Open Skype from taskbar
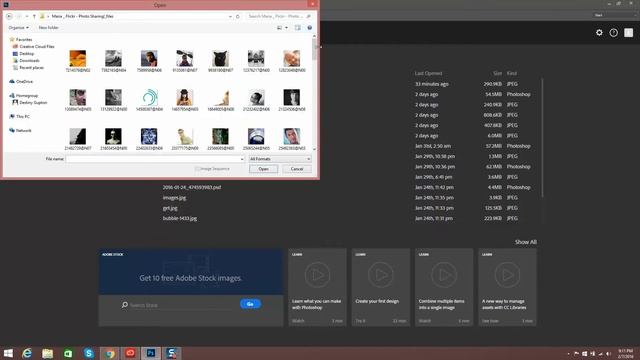The width and height of the screenshot is (640, 360). (89, 353)
